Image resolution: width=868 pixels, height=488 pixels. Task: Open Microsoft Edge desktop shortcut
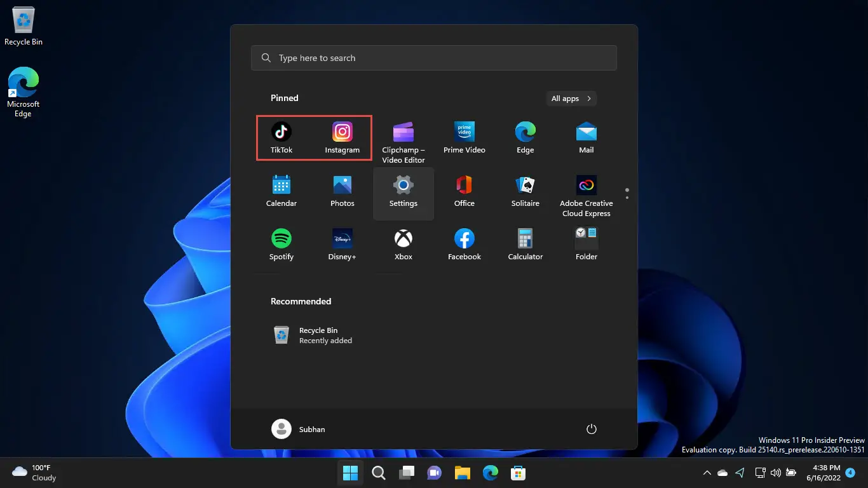tap(24, 93)
